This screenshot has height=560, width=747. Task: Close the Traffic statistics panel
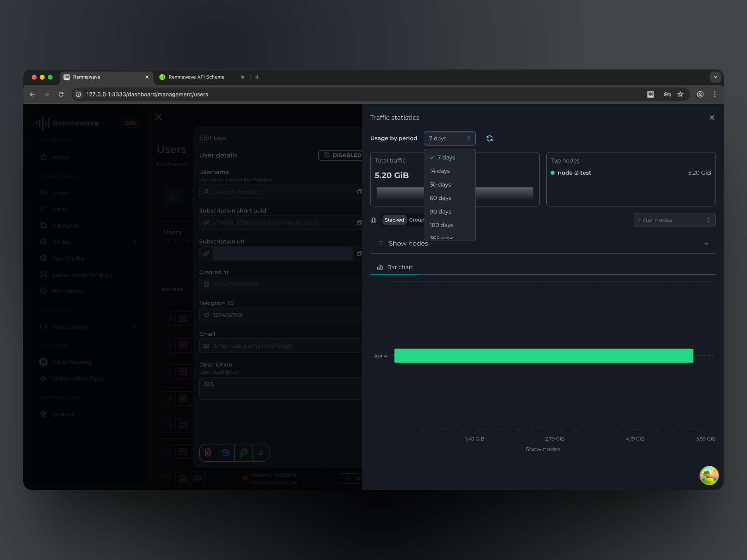(712, 117)
